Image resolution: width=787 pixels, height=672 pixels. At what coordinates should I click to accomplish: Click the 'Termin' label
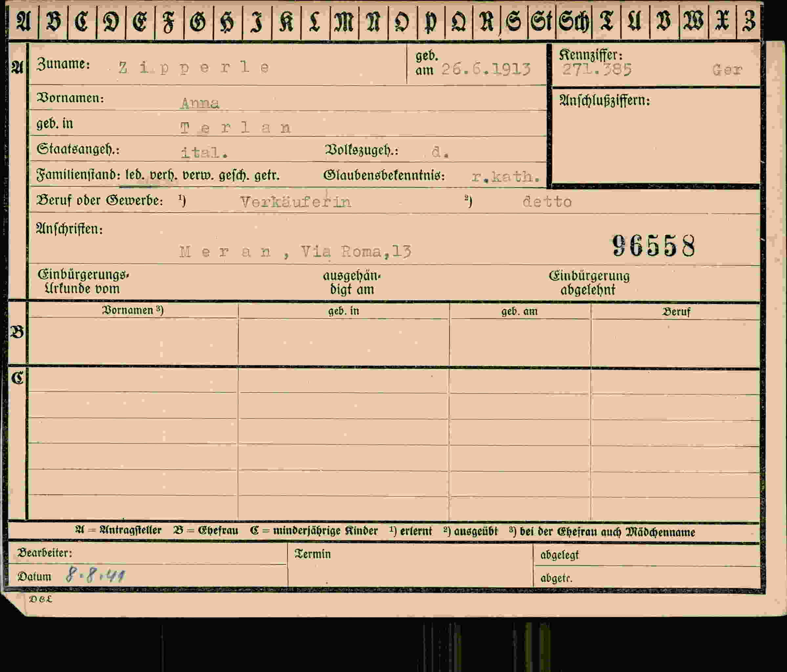(x=312, y=554)
